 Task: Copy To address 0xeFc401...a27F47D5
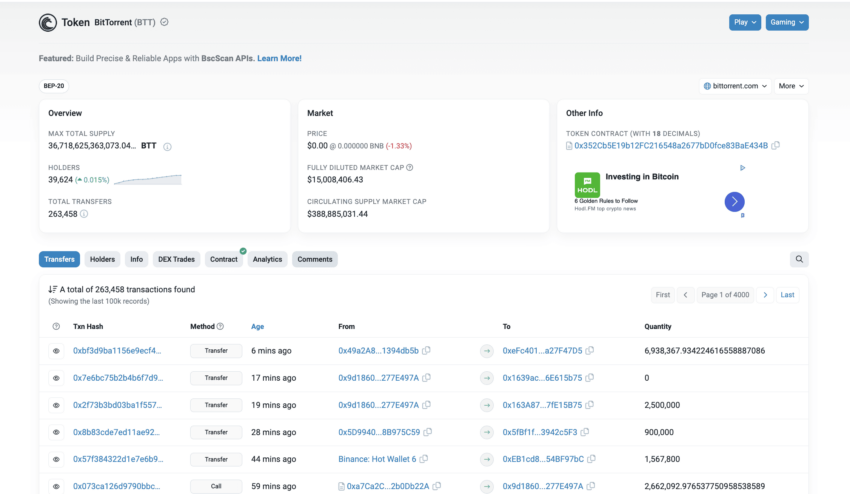pyautogui.click(x=590, y=351)
